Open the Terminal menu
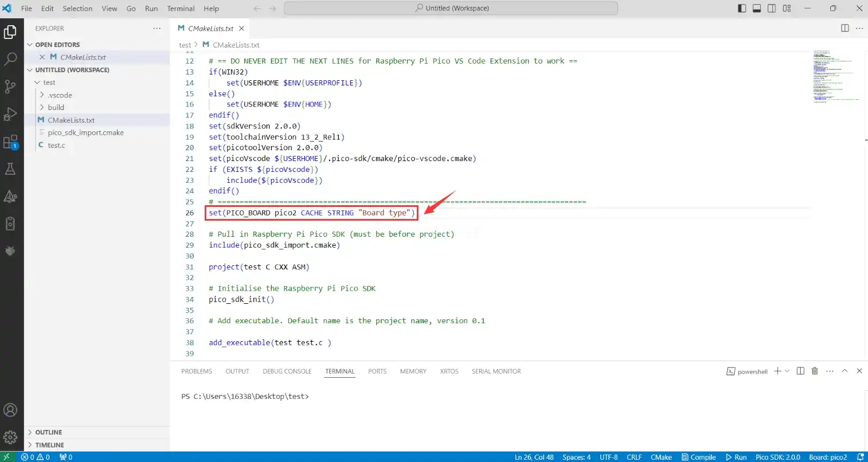Image resolution: width=868 pixels, height=462 pixels. pyautogui.click(x=181, y=8)
